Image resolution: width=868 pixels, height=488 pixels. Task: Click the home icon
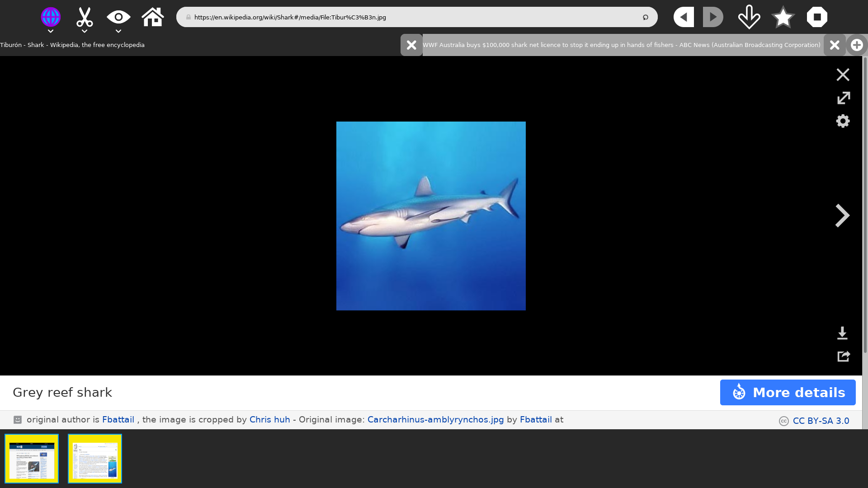152,17
